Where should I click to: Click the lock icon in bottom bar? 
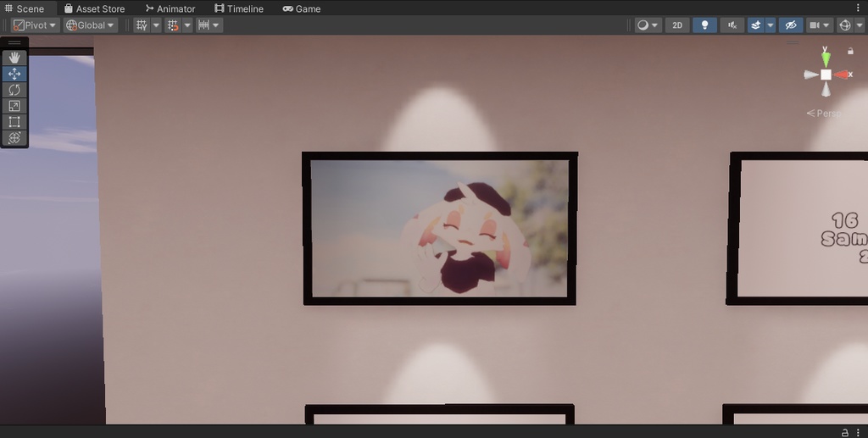[845, 432]
